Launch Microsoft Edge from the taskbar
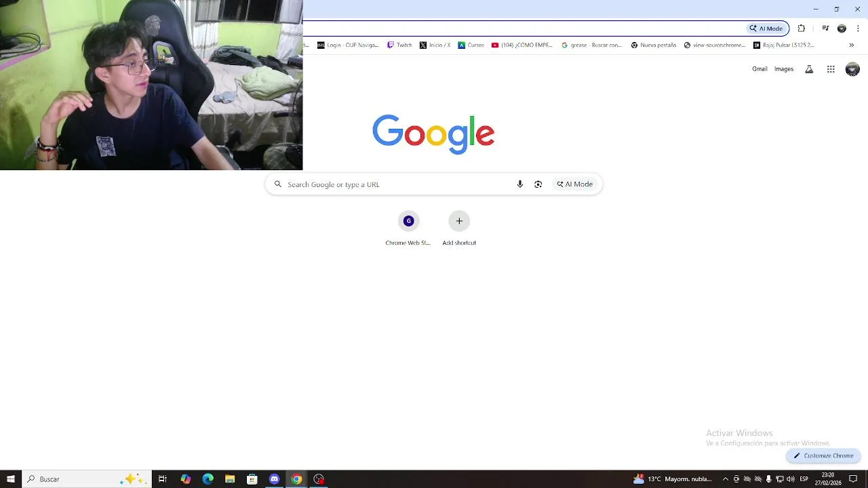This screenshot has height=488, width=868. pyautogui.click(x=208, y=479)
